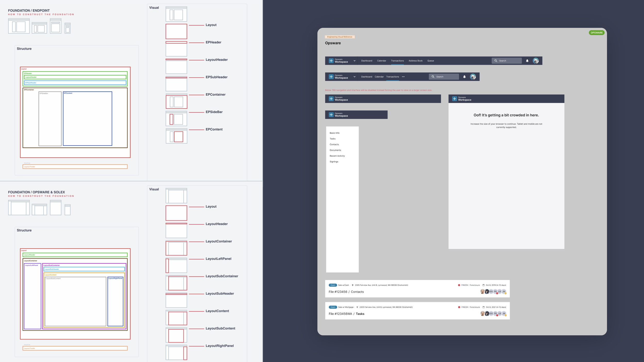Image resolution: width=644 pixels, height=362 pixels.
Task: Click the notification bell in the widest navigation bar
Action: click(x=527, y=61)
